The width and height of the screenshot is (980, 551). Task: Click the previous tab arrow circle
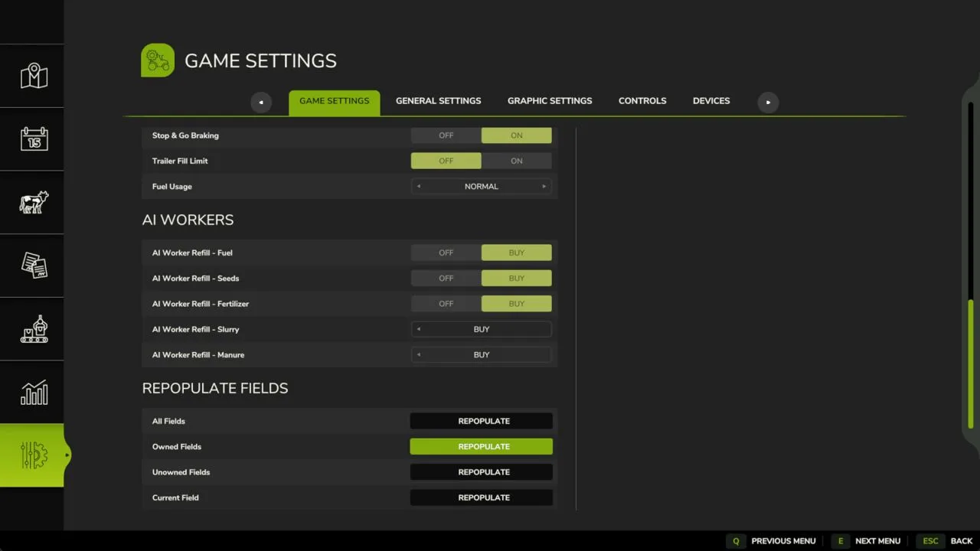click(261, 103)
